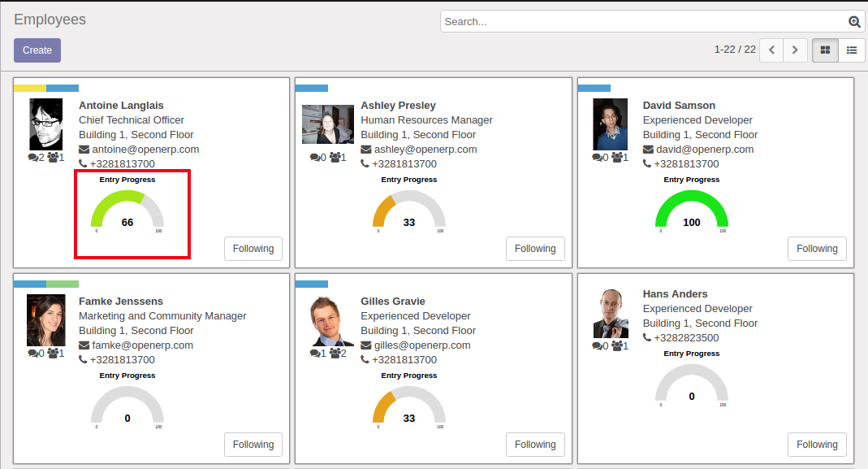
Task: Click David Samson's followers group icon
Action: click(617, 158)
